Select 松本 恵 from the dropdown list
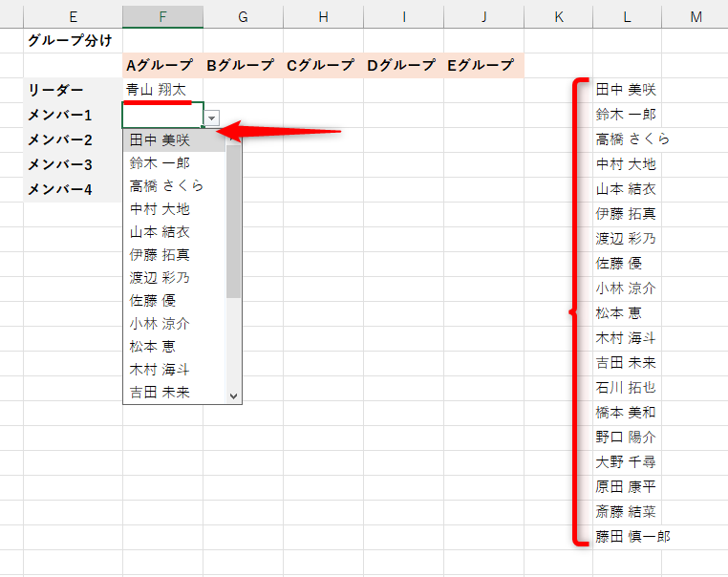Viewport: 728px width, 577px height. coord(175,346)
